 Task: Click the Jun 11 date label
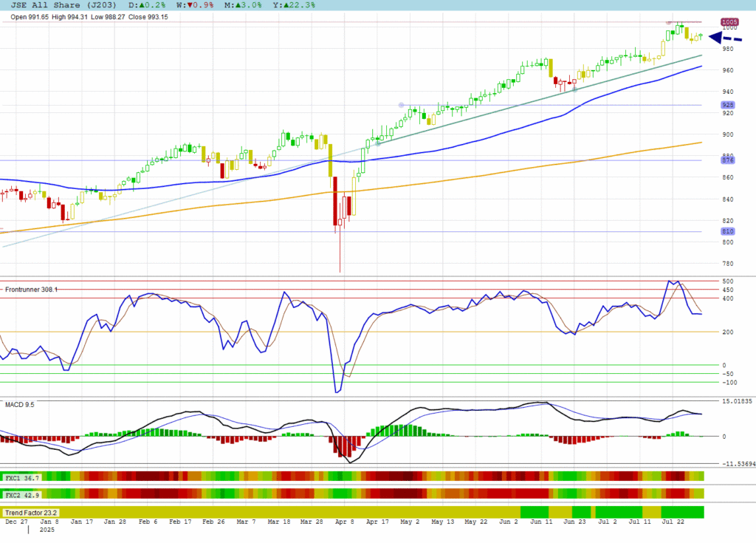[542, 522]
